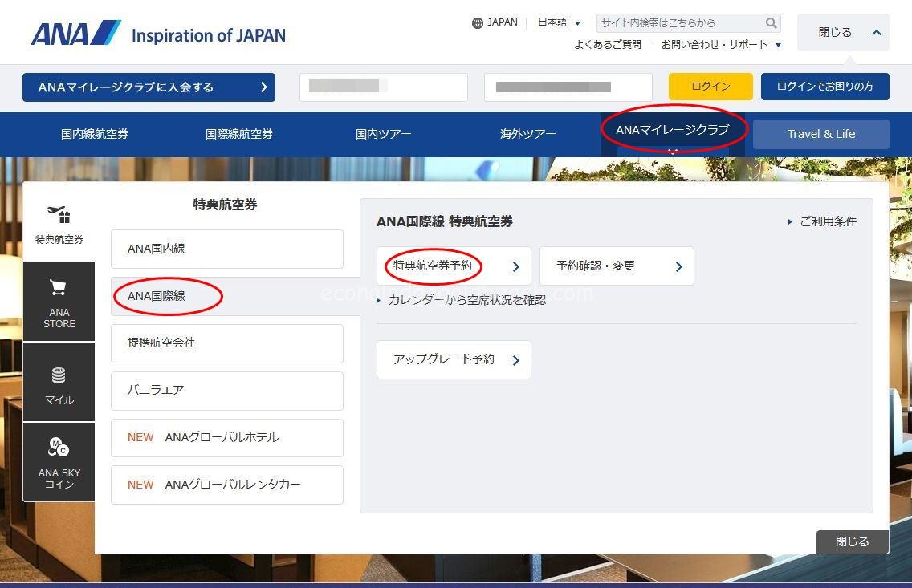
Task: Select the 特典航空券 airplane gift icon
Action: tap(59, 216)
